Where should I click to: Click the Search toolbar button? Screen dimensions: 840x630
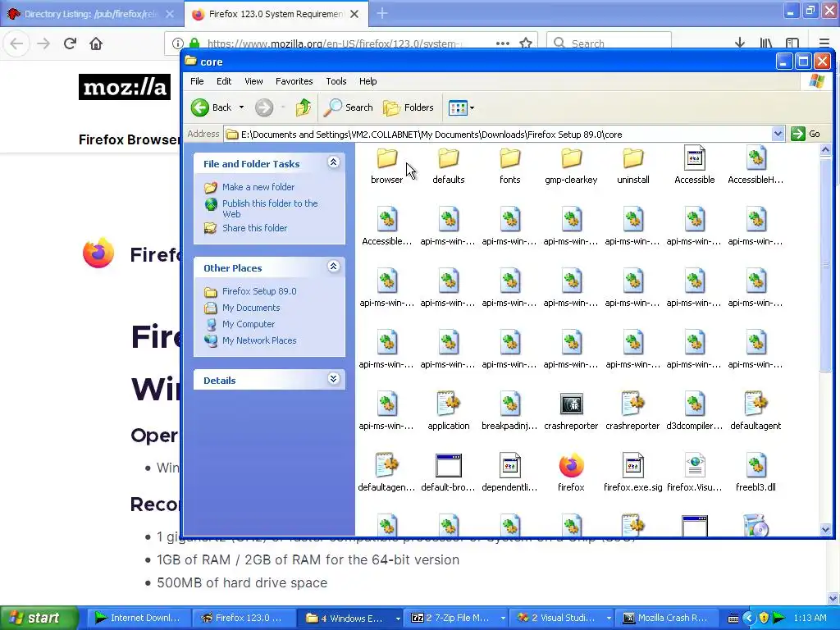click(x=348, y=107)
